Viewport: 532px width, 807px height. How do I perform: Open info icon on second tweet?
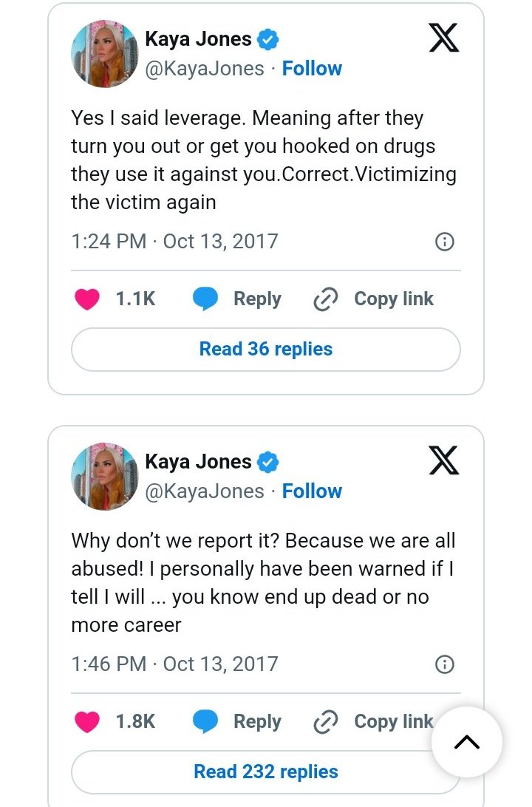pos(444,664)
